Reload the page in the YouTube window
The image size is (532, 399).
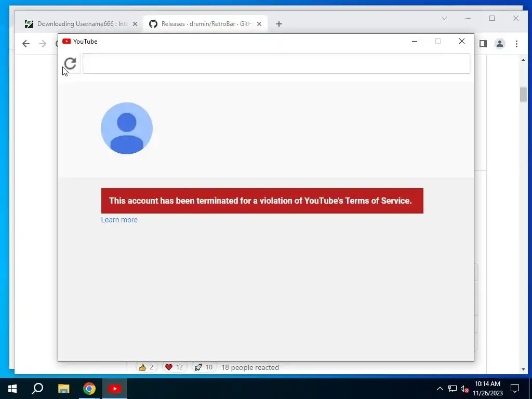click(70, 63)
